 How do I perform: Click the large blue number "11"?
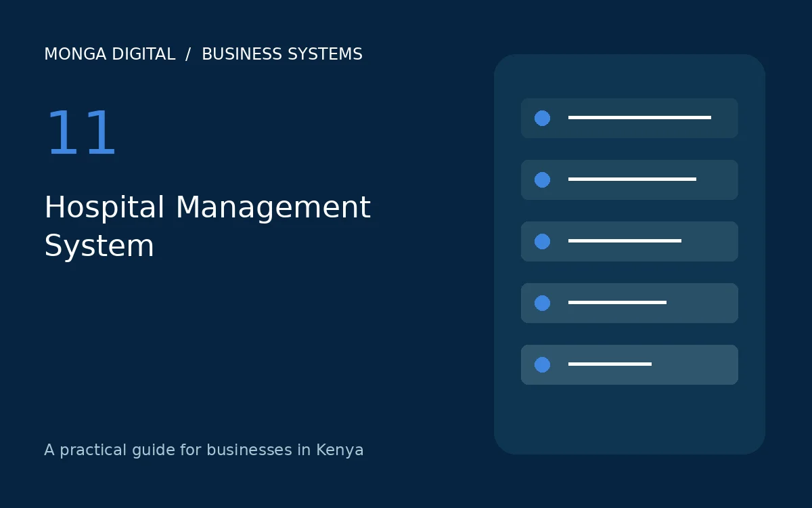click(81, 134)
